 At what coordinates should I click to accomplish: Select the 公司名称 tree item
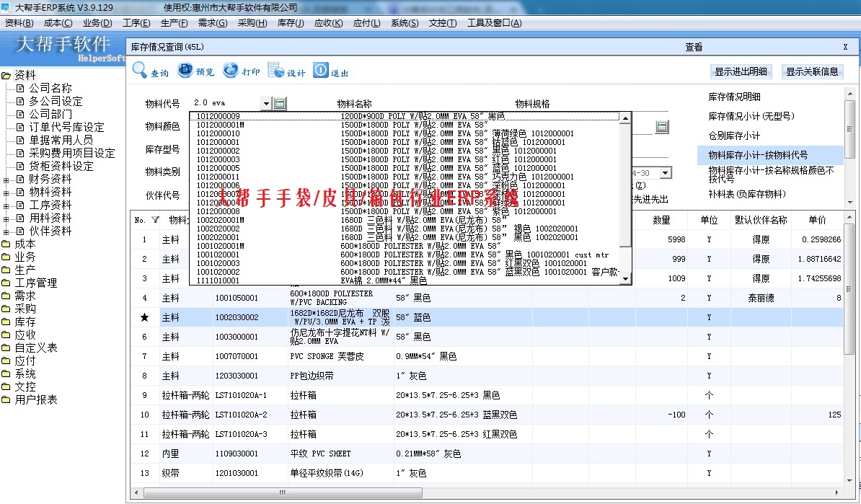tap(50, 88)
